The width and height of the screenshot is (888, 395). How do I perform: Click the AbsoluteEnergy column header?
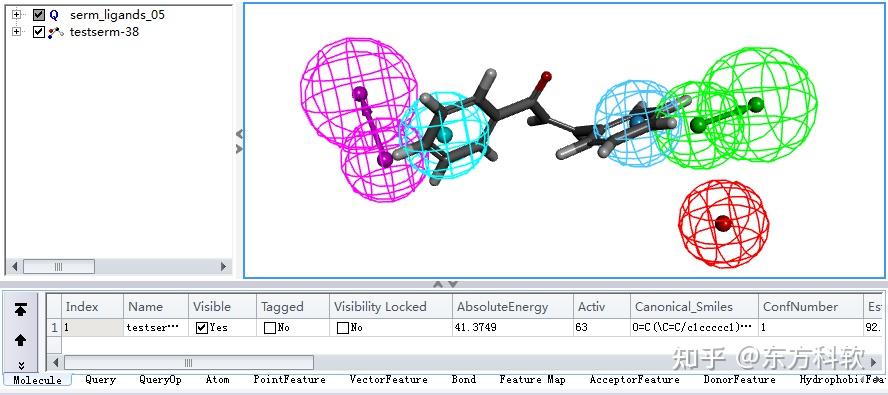coord(513,307)
